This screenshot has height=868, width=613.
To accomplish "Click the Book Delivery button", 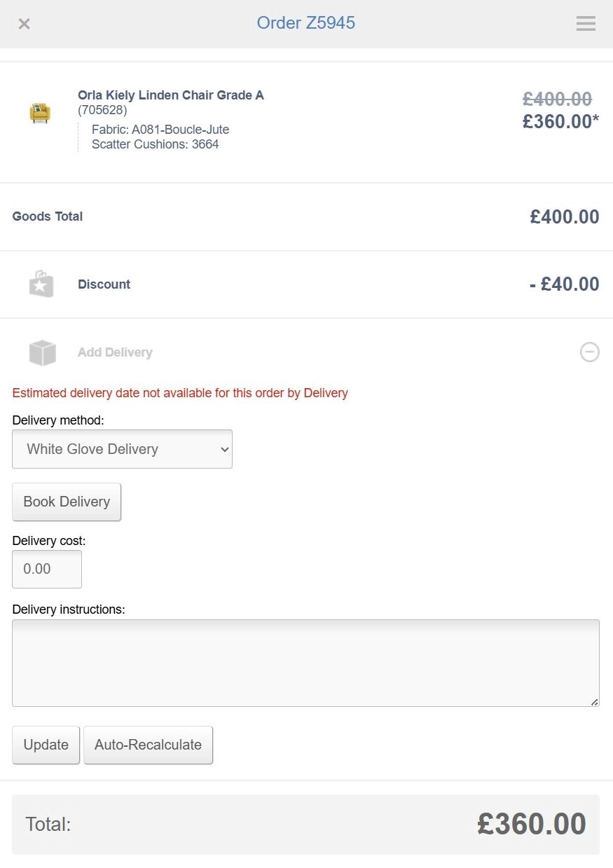I will click(x=67, y=502).
